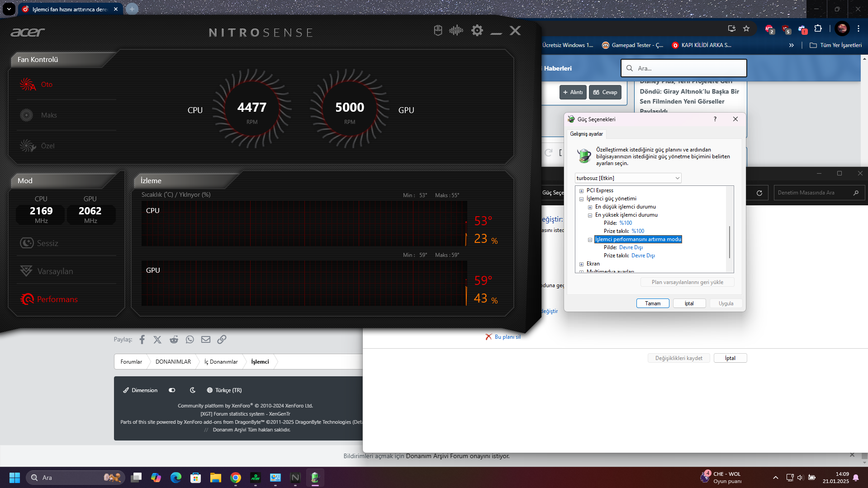Collapse En yüksek işlemci durumu node
The height and width of the screenshot is (488, 868).
(590, 215)
